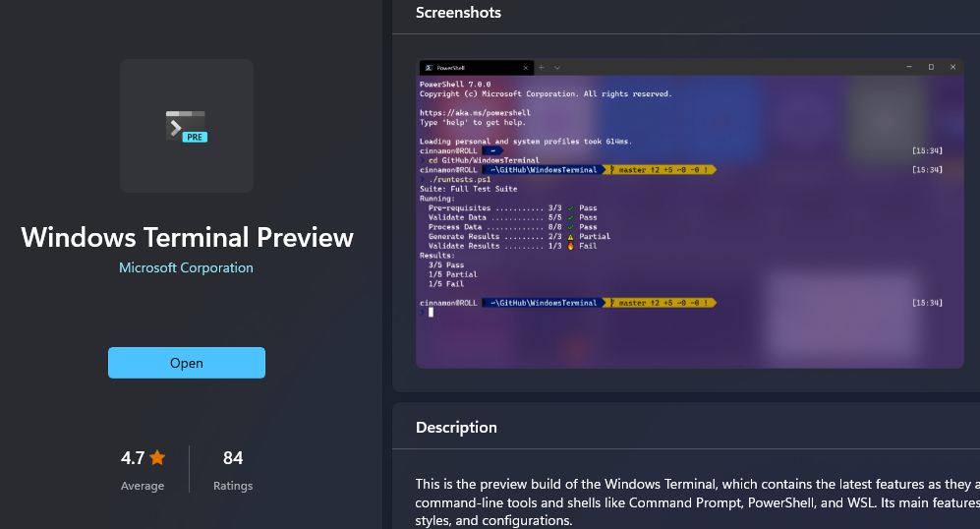
Task: Click the Average label under the rating
Action: click(143, 486)
